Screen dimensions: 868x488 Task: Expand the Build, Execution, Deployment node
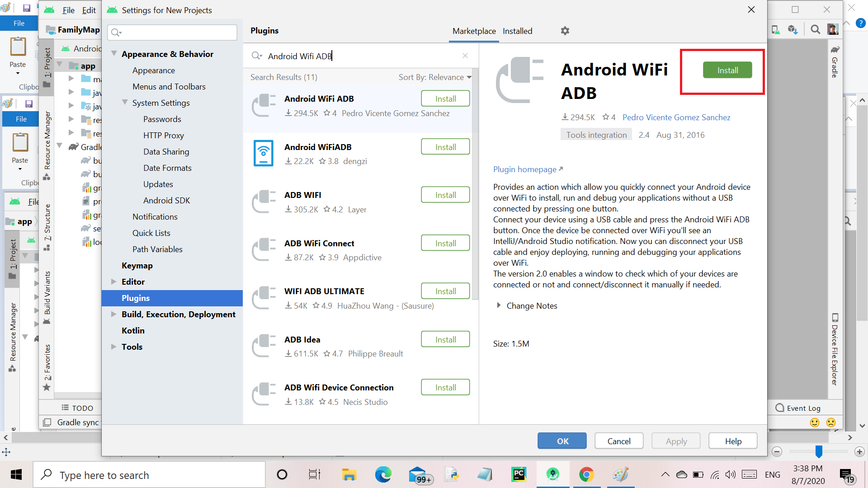click(x=114, y=314)
